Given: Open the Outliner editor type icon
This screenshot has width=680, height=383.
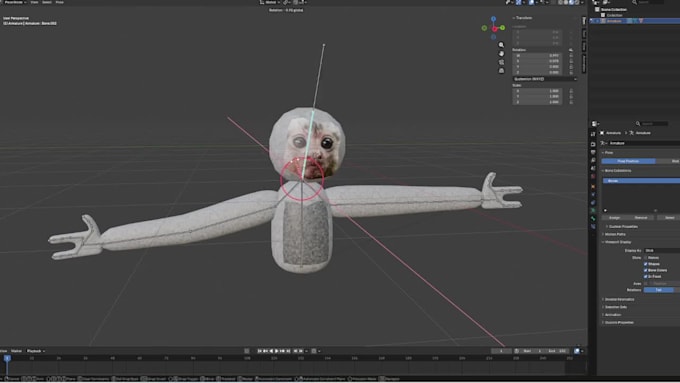Looking at the screenshot, I should (596, 2).
